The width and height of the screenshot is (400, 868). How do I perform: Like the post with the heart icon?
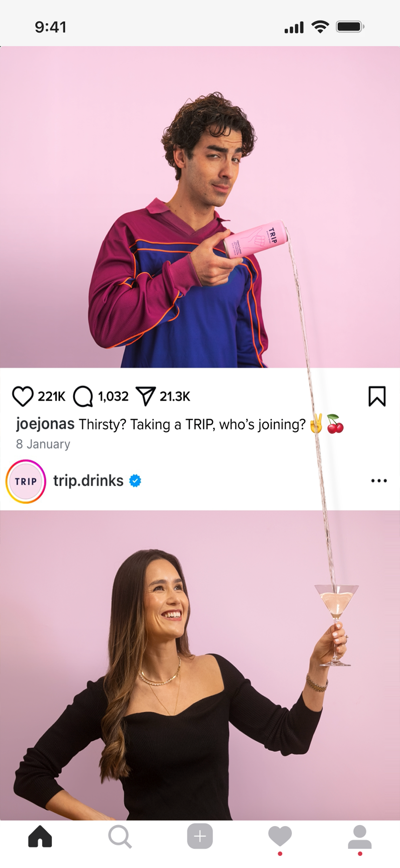click(22, 396)
